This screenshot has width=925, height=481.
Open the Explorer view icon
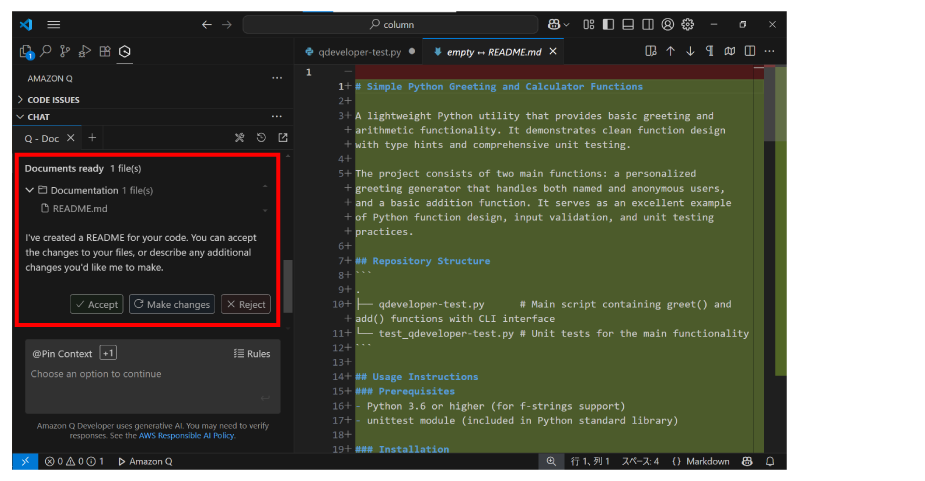pos(26,52)
